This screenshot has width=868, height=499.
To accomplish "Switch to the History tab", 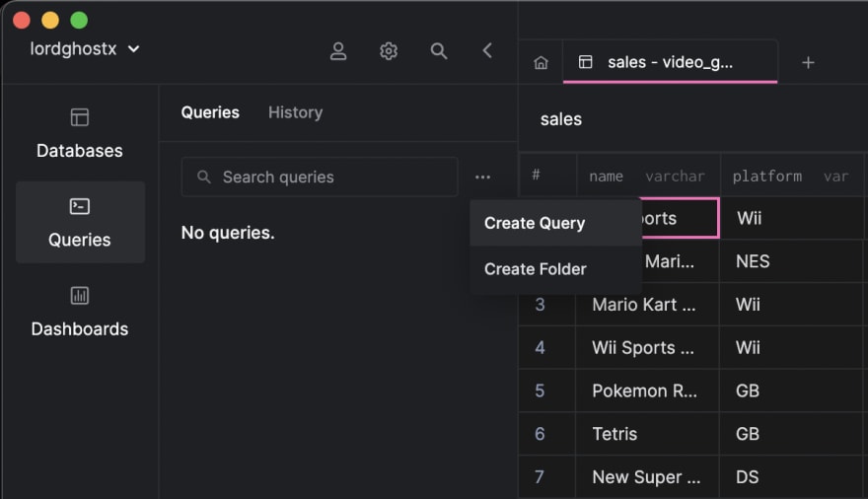I will point(296,112).
